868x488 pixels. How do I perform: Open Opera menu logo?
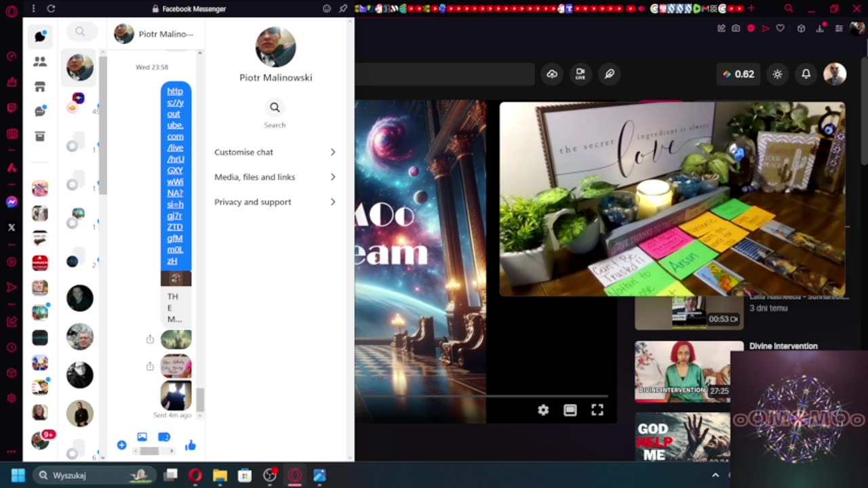click(x=12, y=12)
